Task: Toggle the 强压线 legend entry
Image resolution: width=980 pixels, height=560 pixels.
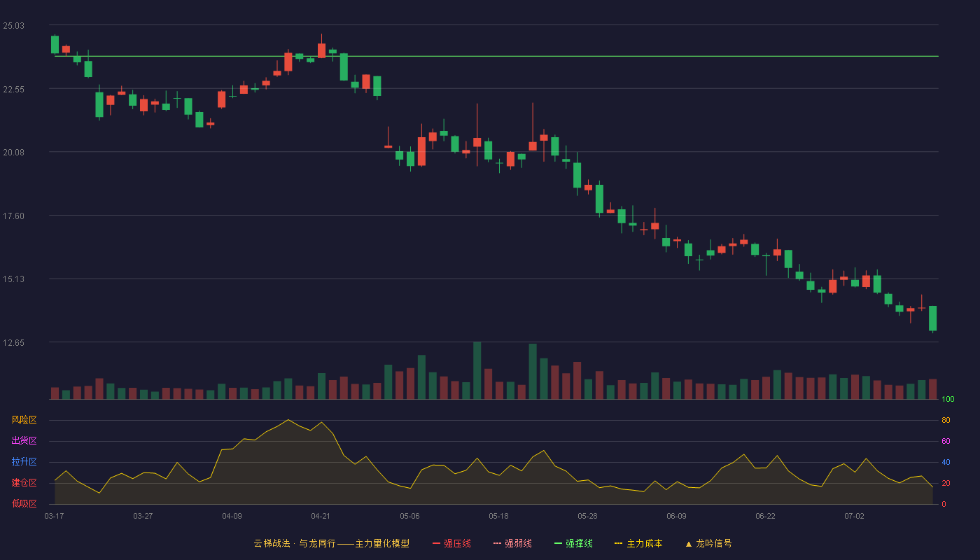Action: click(x=451, y=543)
